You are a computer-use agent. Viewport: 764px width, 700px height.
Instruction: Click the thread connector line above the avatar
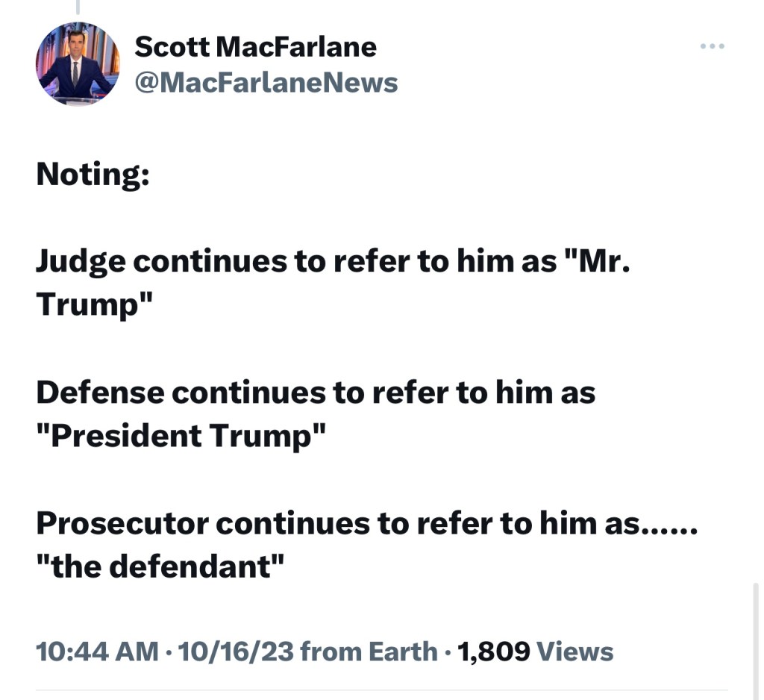(77, 7)
